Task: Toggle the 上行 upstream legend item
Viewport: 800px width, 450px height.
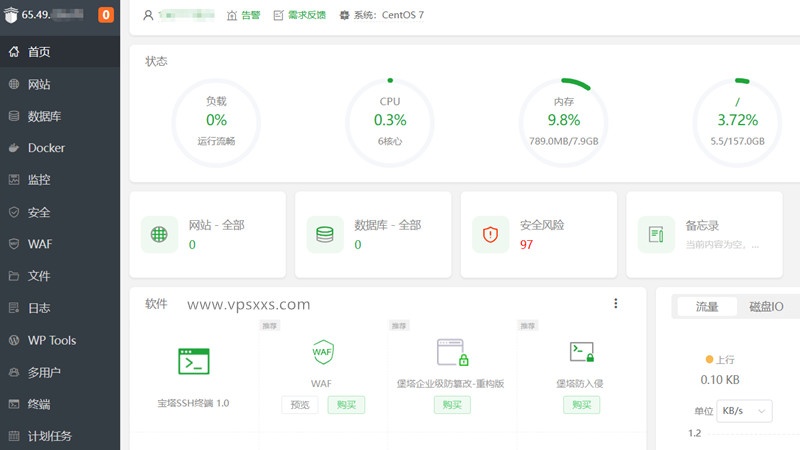Action: (720, 360)
